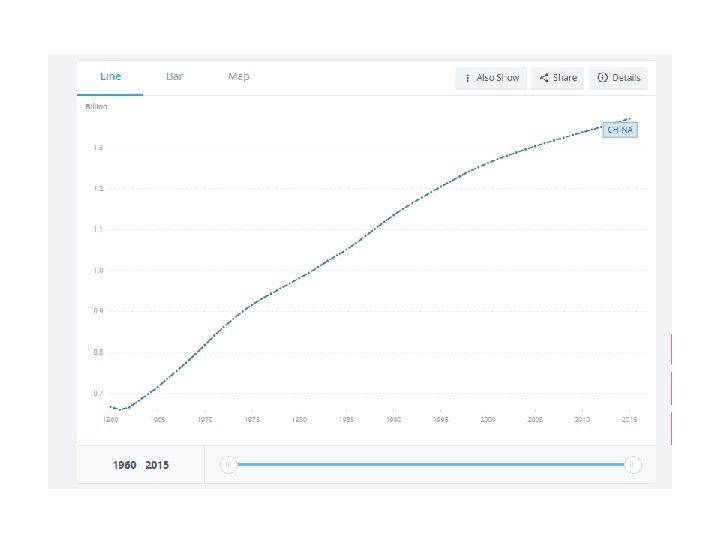Switch to the Line chart tab
This screenshot has height=540, width=720.
click(110, 77)
